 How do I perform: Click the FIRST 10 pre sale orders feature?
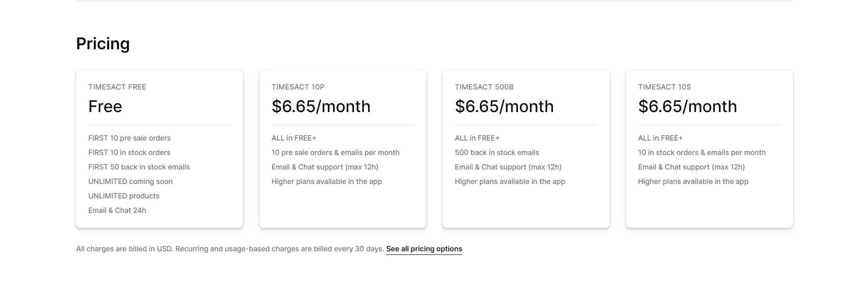[x=129, y=138]
